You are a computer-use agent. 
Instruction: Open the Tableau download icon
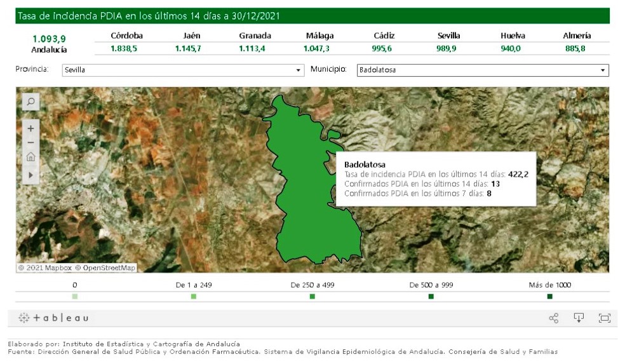pyautogui.click(x=579, y=318)
